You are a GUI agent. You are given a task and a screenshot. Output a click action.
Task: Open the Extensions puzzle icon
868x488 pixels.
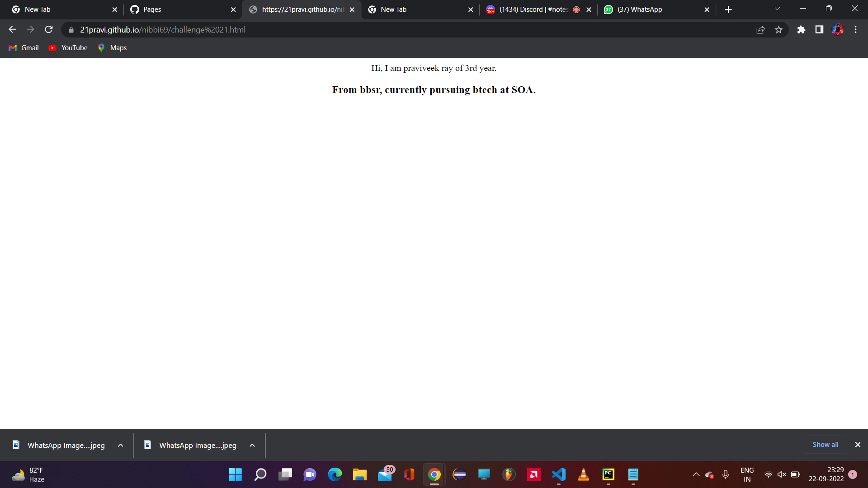tap(801, 30)
